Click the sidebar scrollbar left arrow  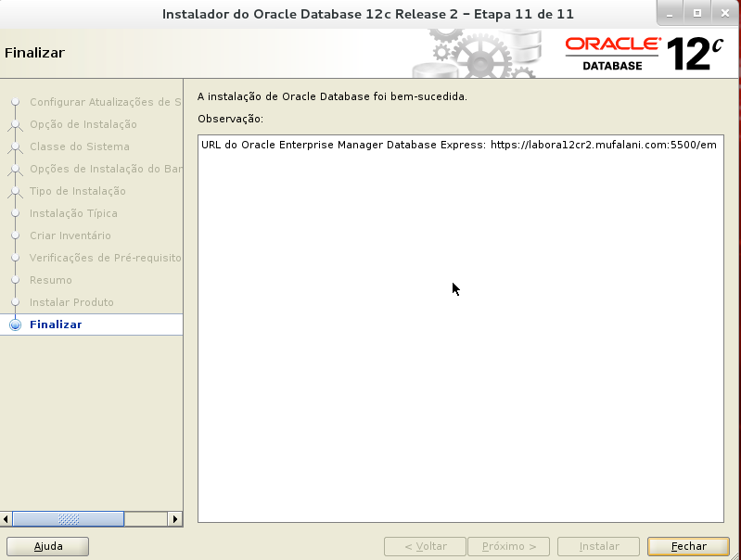(6, 519)
